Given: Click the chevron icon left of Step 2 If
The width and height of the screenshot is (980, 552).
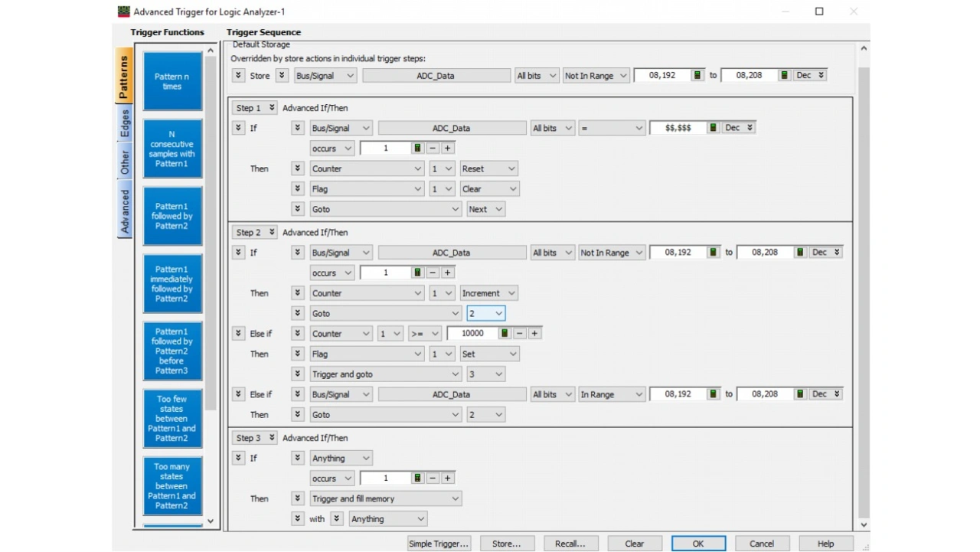Looking at the screenshot, I should point(238,253).
